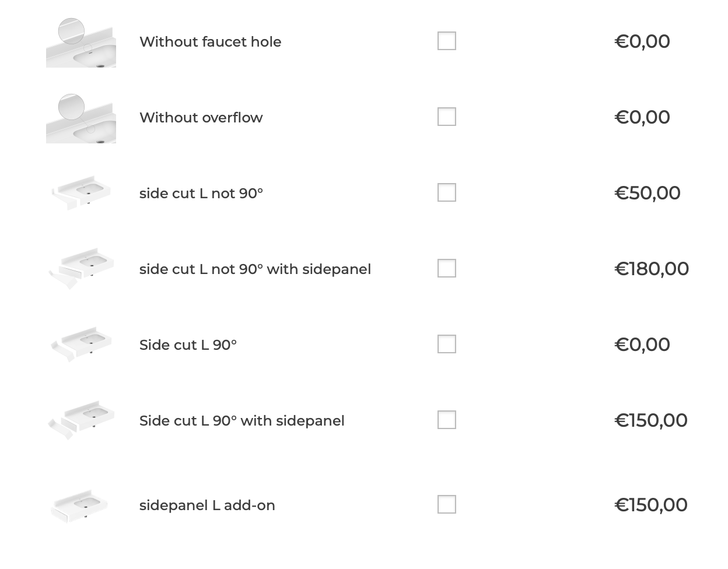728x569 pixels.
Task: Click the side cut L not 90° illustration
Action: [x=81, y=193]
